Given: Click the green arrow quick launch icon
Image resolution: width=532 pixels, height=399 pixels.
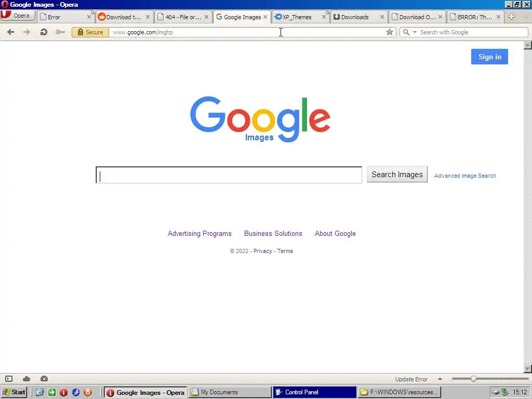Looking at the screenshot, I should point(51,392).
